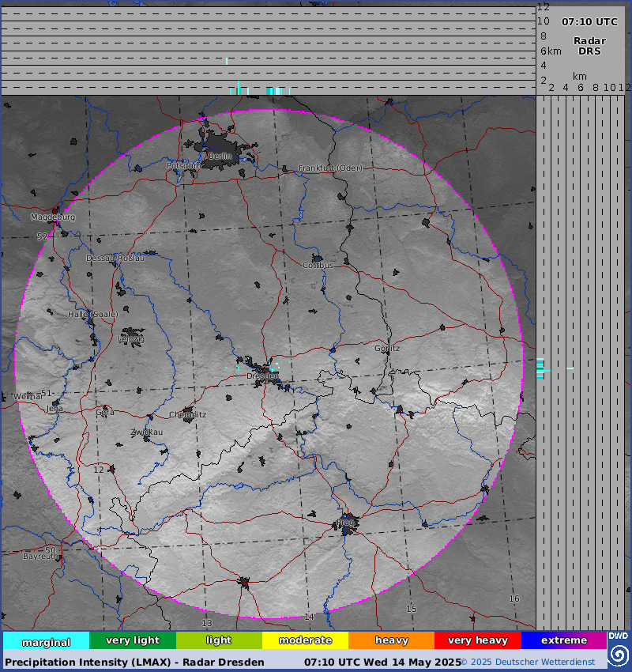Select the 'very light' green legend swatch
This screenshot has height=672, width=632.
click(x=132, y=640)
